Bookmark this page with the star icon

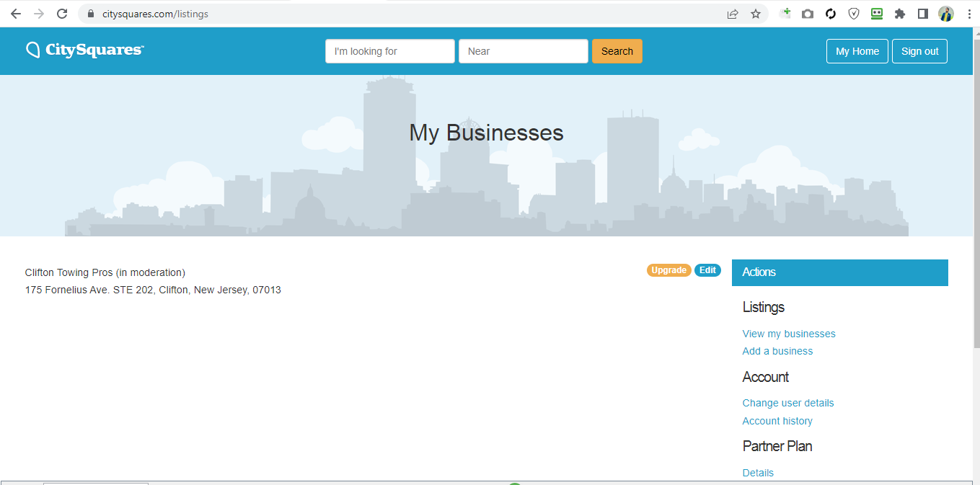(756, 14)
